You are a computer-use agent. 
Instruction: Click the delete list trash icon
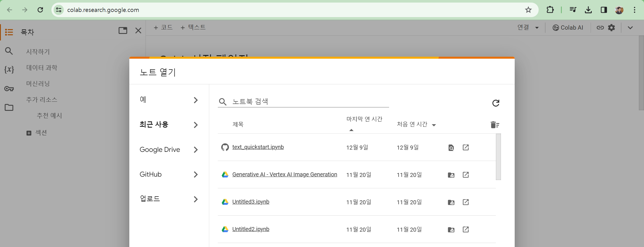495,124
